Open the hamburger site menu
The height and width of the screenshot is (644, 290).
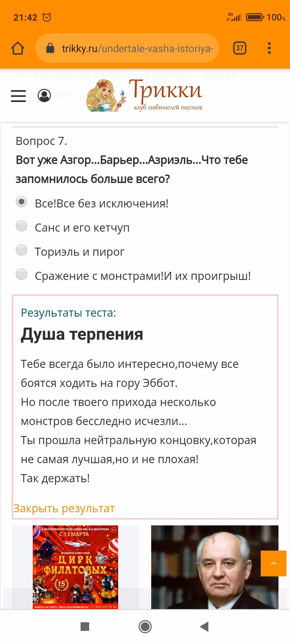tap(18, 96)
